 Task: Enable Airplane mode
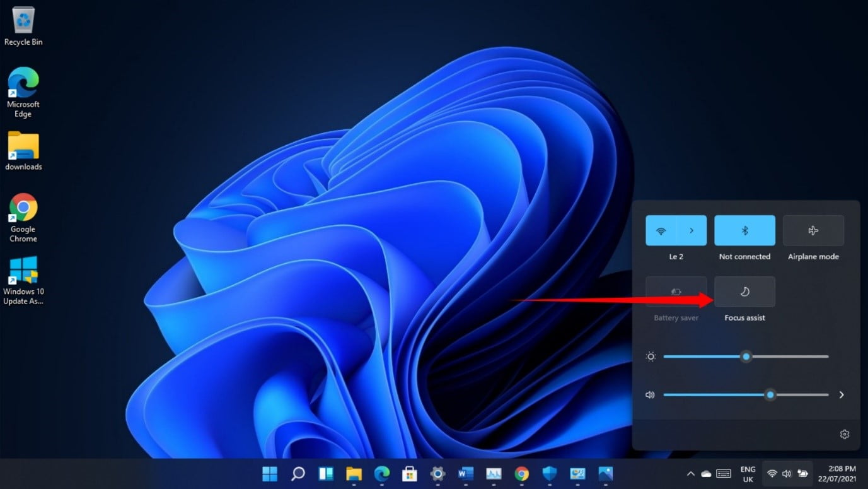coord(813,230)
